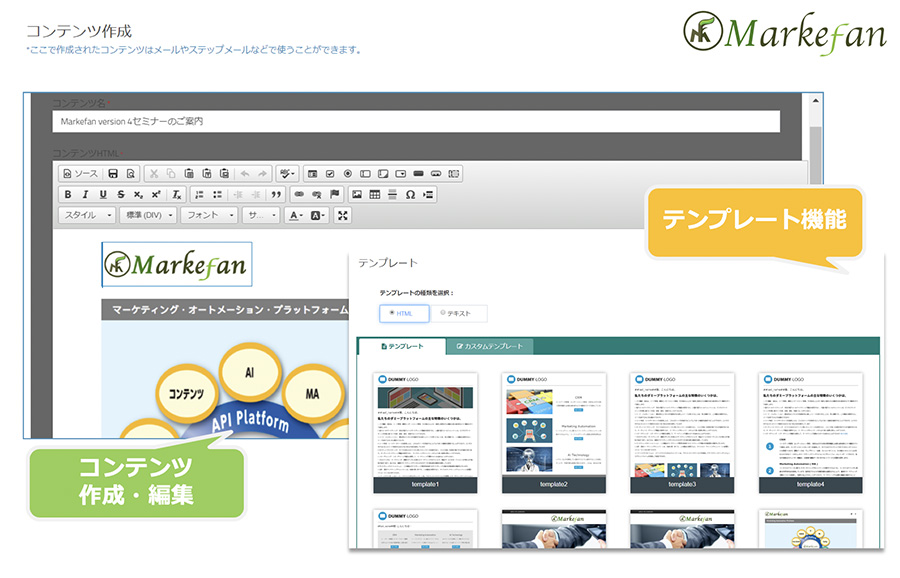Image resolution: width=900 pixels, height=578 pixels.
Task: Click the Undo arrow icon
Action: click(x=245, y=173)
